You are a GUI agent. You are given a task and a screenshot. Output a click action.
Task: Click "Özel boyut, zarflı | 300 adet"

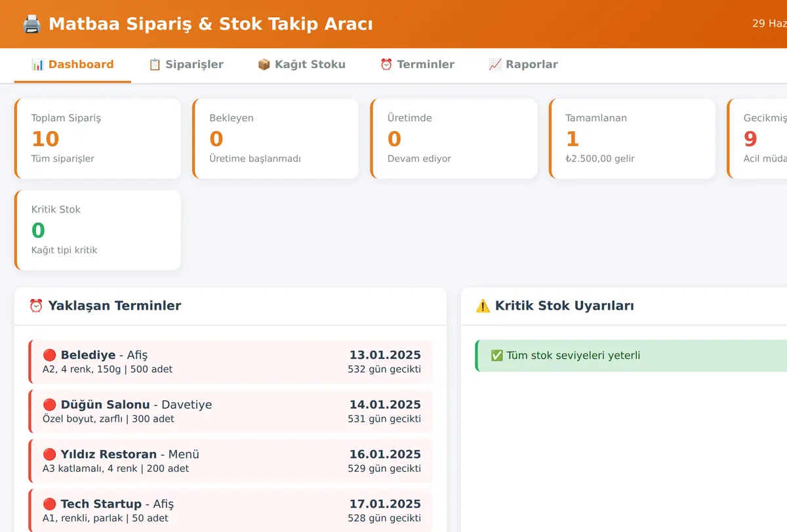pos(108,419)
